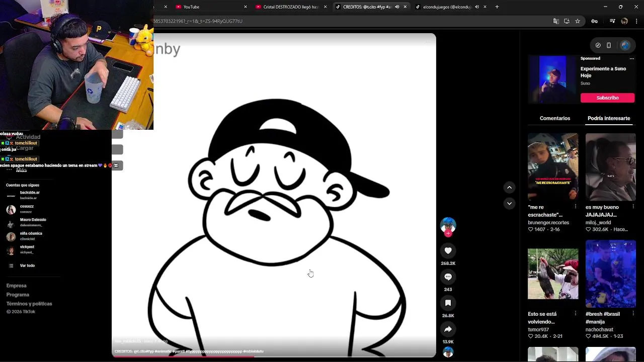The image size is (644, 362).
Task: Go to the next video with down arrow
Action: pos(509,203)
